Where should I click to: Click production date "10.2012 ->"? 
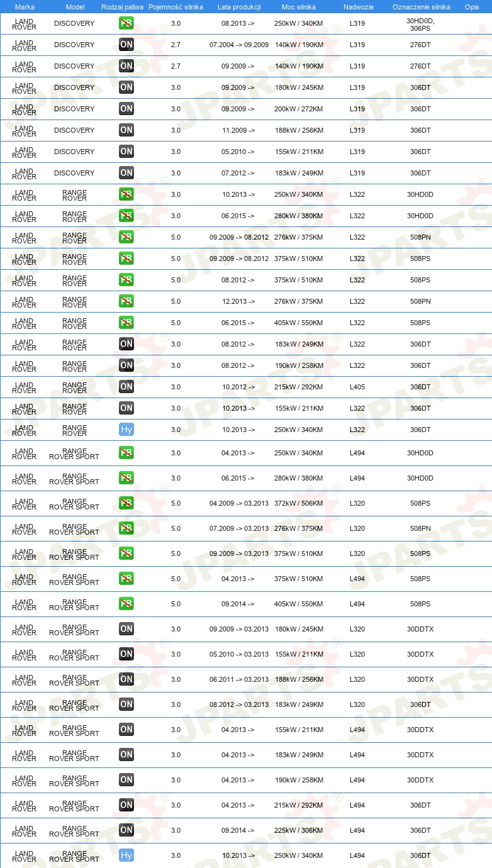pos(238,387)
